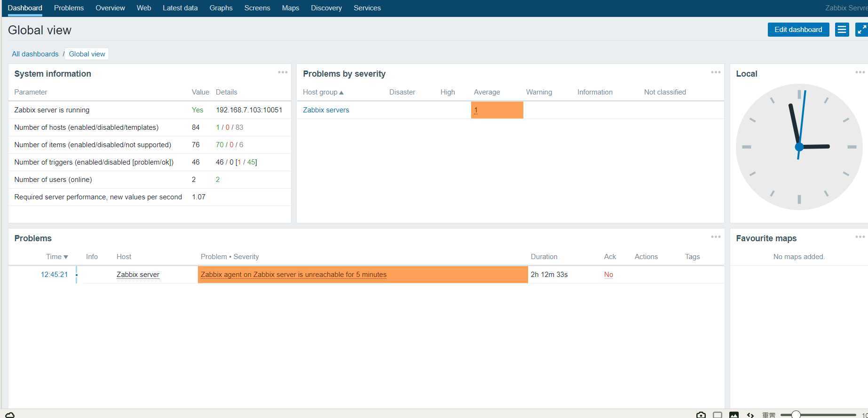This screenshot has width=868, height=418.
Task: Open the Discovery tab
Action: [326, 8]
